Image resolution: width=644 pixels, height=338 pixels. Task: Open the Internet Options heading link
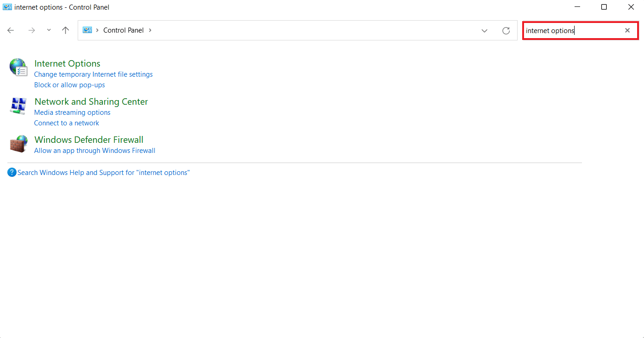(68, 63)
